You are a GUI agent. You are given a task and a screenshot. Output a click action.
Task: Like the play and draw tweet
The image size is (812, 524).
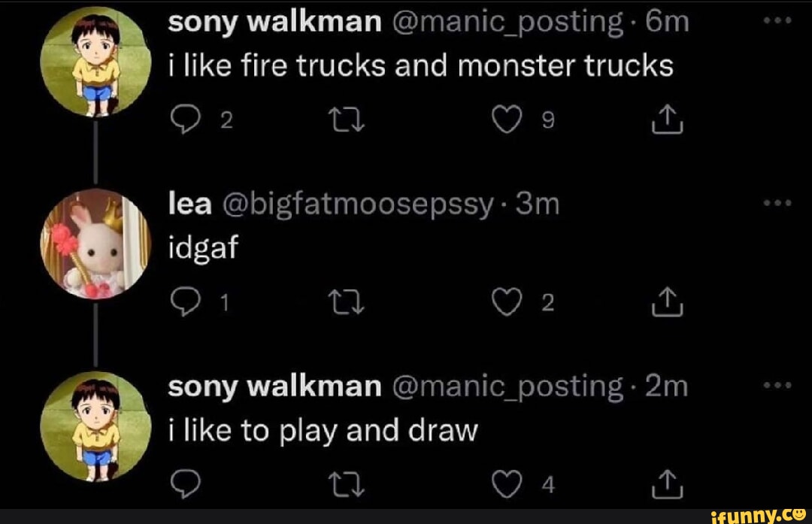coord(507,484)
